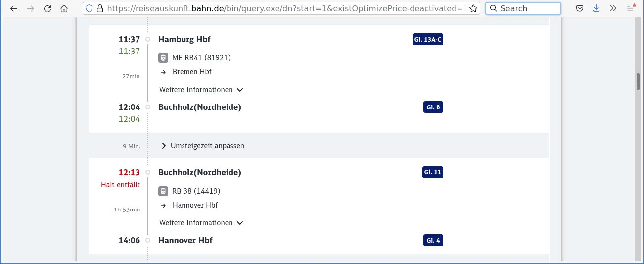Open the Pocket save icon
The height and width of the screenshot is (264, 644).
(x=580, y=8)
